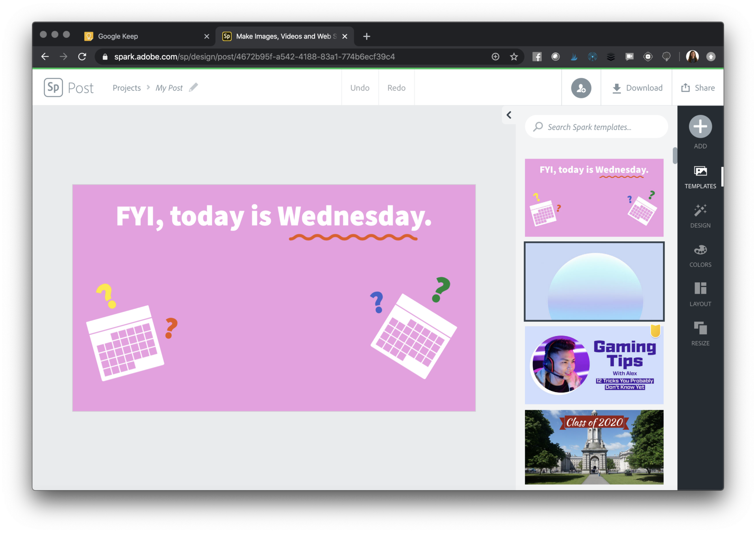The width and height of the screenshot is (756, 533).
Task: Select the Gaming Tips template thumbnail
Action: (x=594, y=365)
